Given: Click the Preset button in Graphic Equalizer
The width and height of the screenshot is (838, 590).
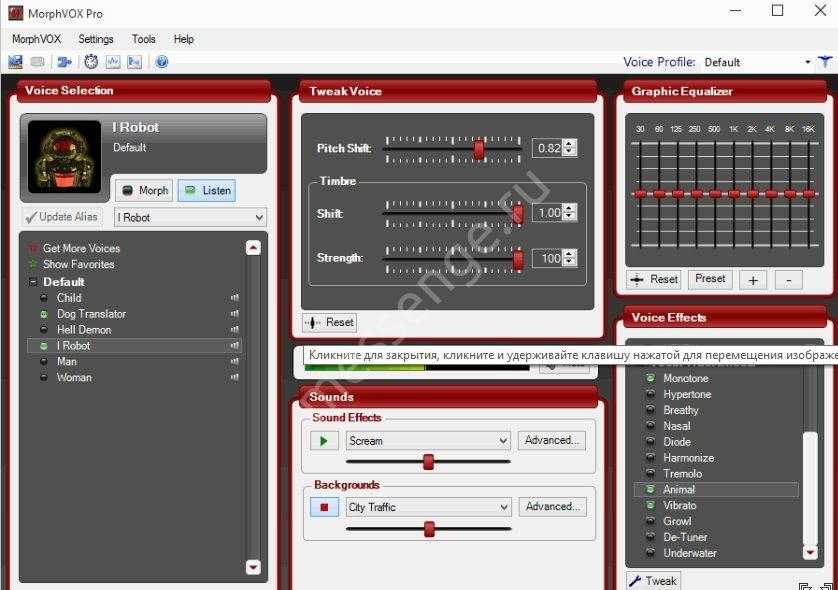Looking at the screenshot, I should pos(710,279).
